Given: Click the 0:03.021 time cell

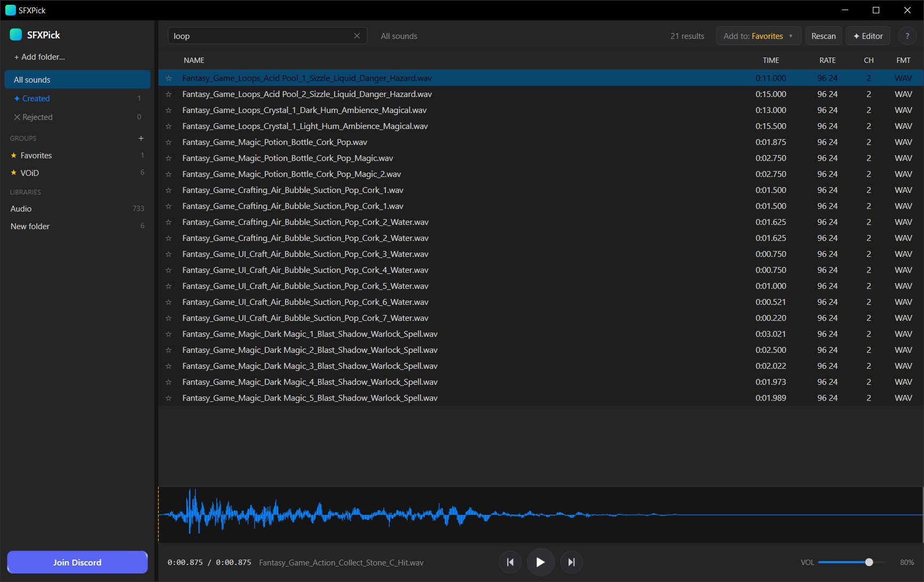Looking at the screenshot, I should (x=771, y=334).
